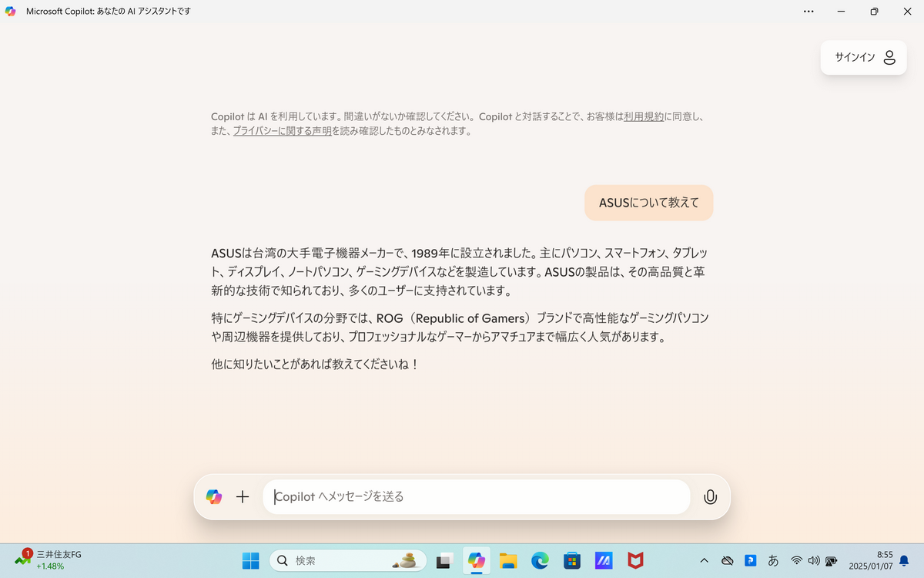Open File Explorer from the taskbar

pos(507,561)
